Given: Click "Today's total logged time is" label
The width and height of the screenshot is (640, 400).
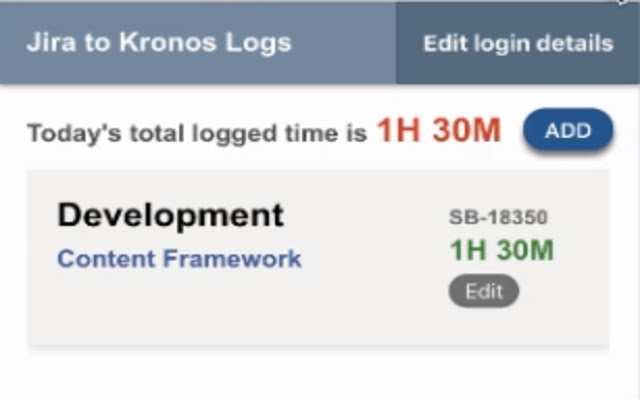Looking at the screenshot, I should coord(197,133).
